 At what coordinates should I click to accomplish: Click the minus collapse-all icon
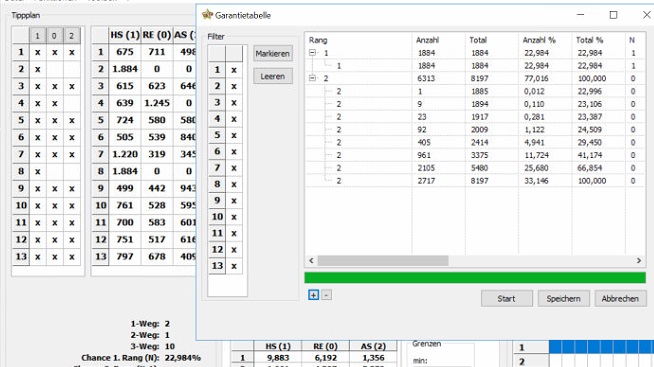click(327, 295)
